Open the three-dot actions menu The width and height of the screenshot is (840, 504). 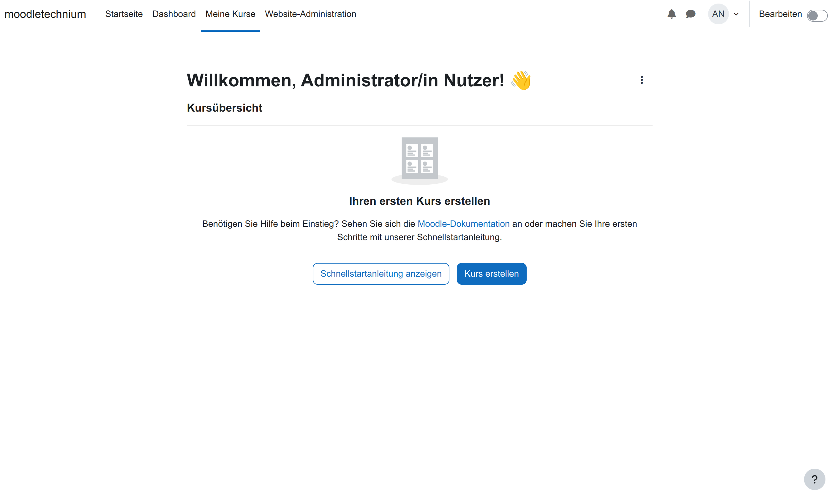[642, 80]
